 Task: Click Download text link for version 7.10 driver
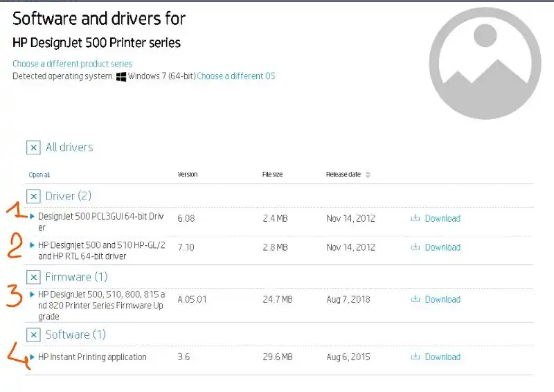point(443,247)
